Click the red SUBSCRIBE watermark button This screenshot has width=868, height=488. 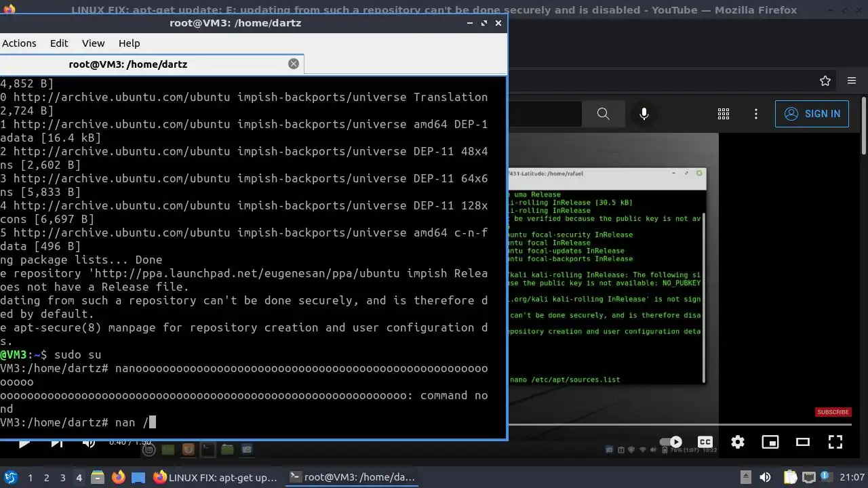coord(833,412)
